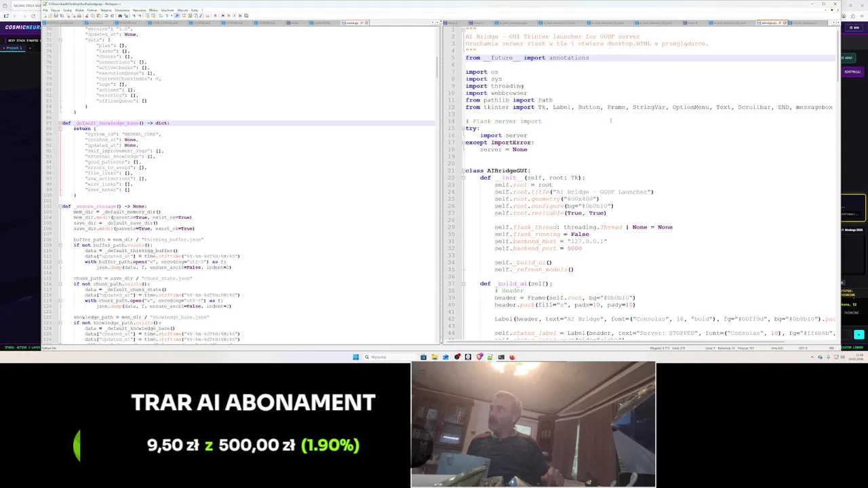This screenshot has width=868, height=488.
Task: Start macro recording with red record icon
Action: (x=223, y=16)
